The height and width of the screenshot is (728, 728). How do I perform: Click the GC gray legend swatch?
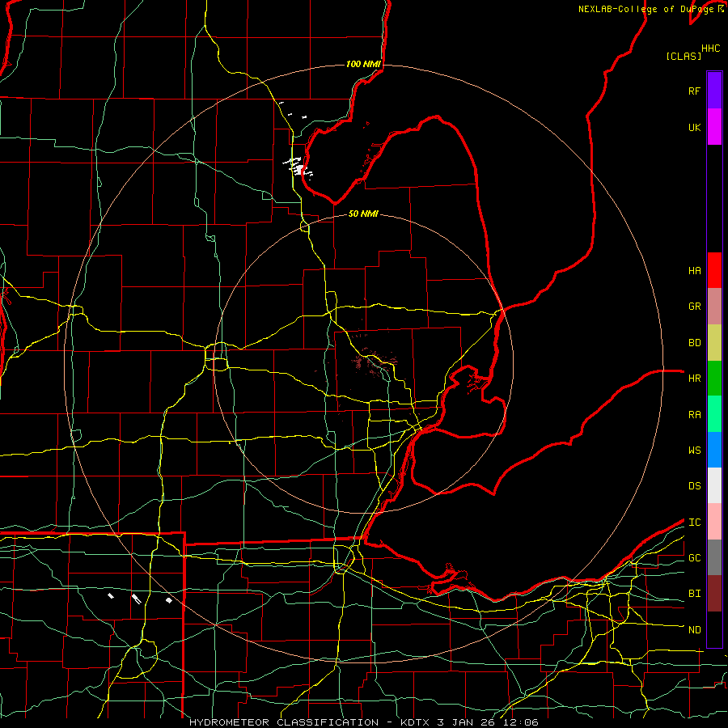pyautogui.click(x=714, y=557)
